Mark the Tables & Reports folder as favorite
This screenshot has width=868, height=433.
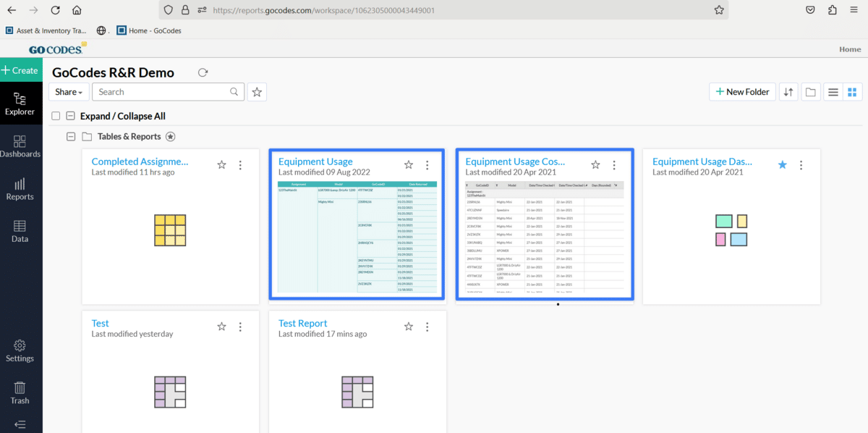tap(171, 136)
